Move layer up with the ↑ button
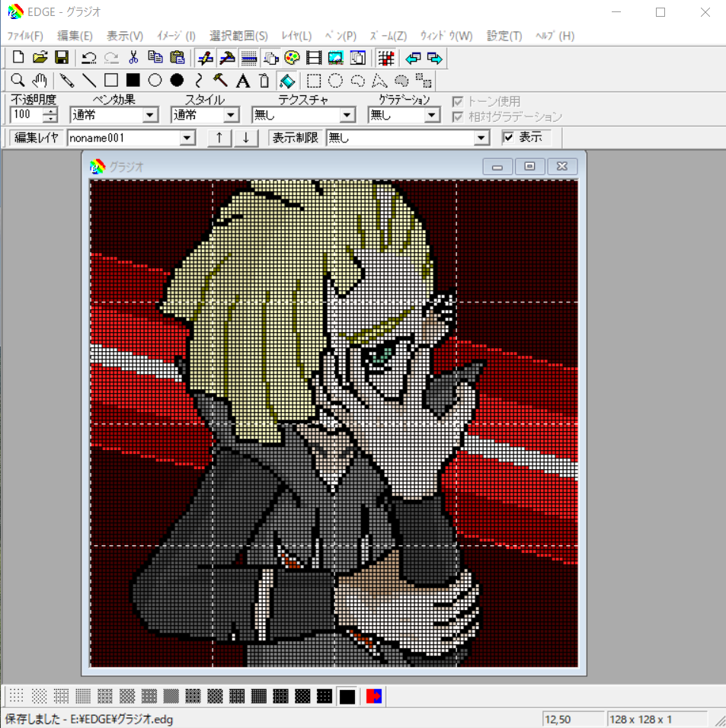726x728 pixels. click(219, 138)
